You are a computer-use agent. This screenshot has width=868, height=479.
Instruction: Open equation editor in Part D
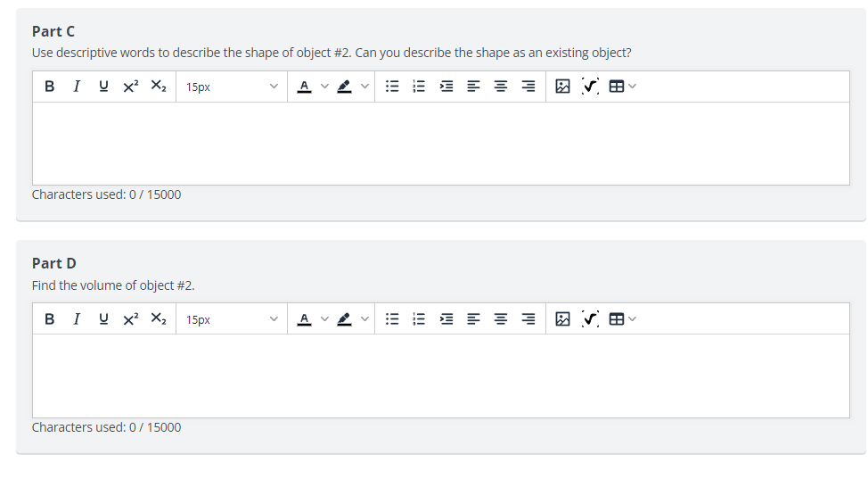[x=590, y=319]
